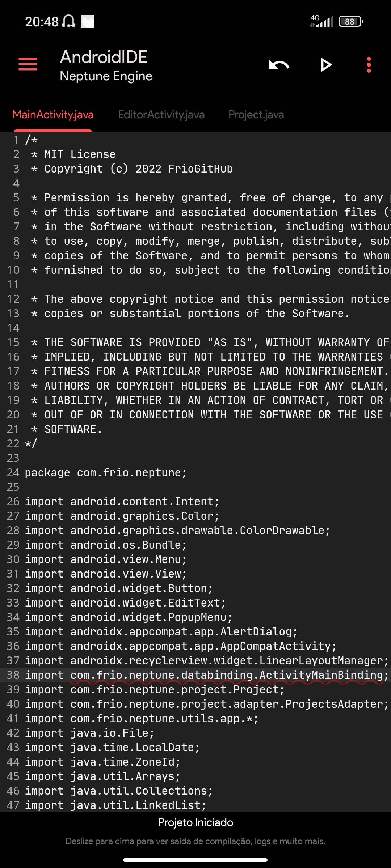Screen dimensions: 391x868
Task: Switch to the Project.java tab
Action: (256, 114)
